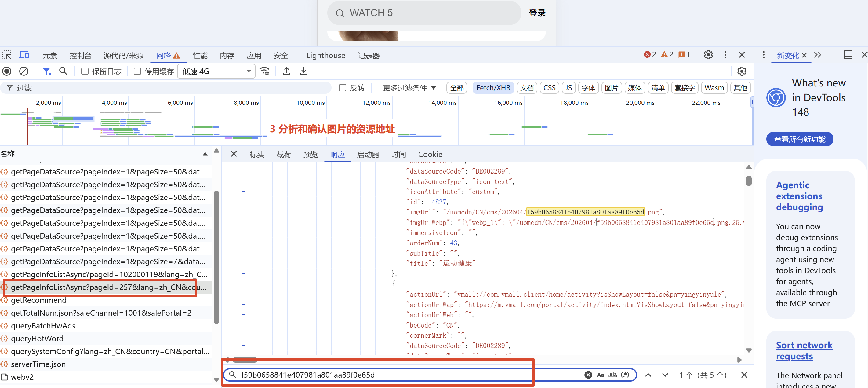Click the yellow warnings count badge
The width and height of the screenshot is (868, 388).
[667, 55]
